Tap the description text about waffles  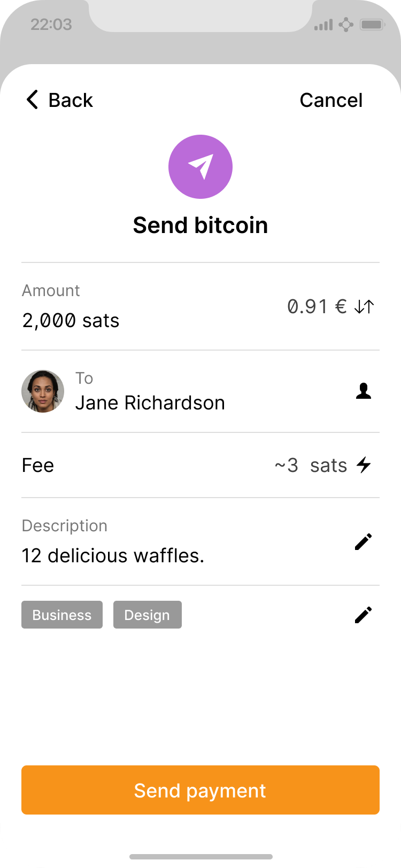(113, 556)
